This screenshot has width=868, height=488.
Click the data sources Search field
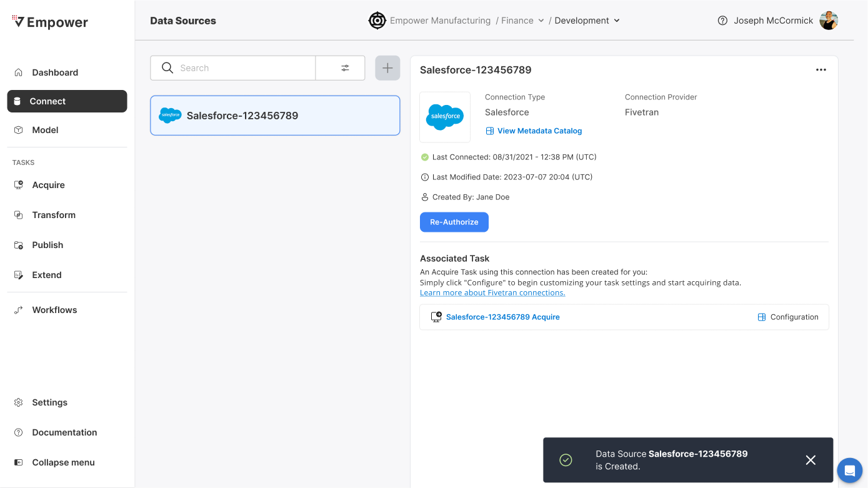232,68
